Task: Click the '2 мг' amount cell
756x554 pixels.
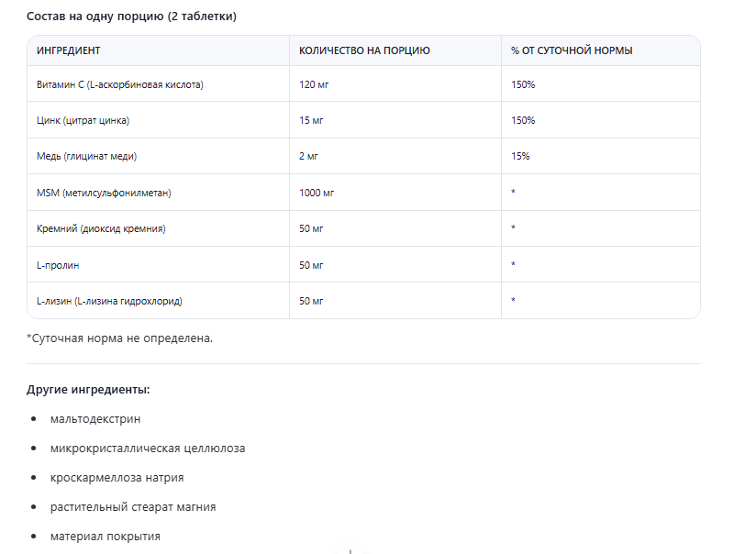Action: [309, 156]
